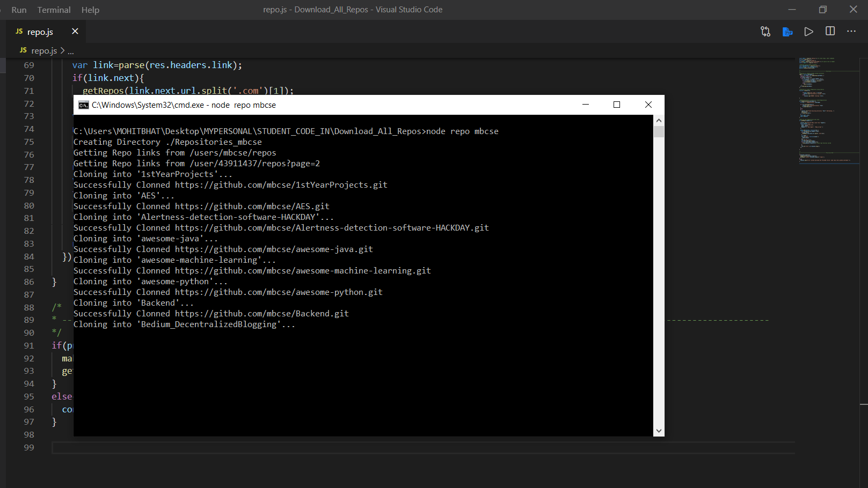The height and width of the screenshot is (488, 868).
Task: Click the empty editor line 99
Action: click(423, 448)
